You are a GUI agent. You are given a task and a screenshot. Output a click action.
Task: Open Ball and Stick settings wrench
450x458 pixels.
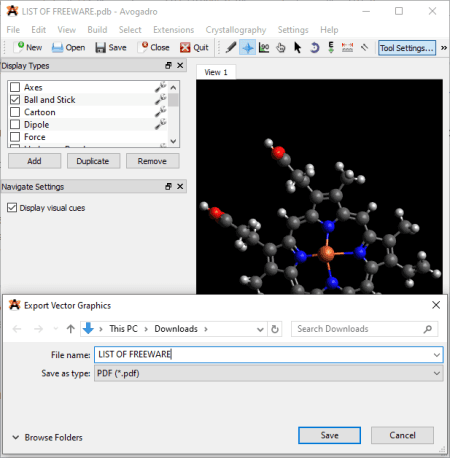pyautogui.click(x=161, y=99)
